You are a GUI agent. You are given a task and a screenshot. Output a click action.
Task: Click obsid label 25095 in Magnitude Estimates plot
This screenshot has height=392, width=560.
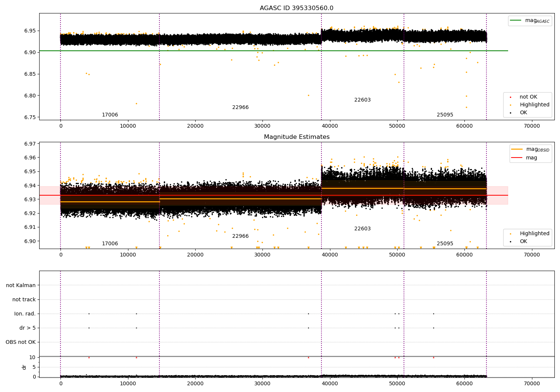pos(445,244)
